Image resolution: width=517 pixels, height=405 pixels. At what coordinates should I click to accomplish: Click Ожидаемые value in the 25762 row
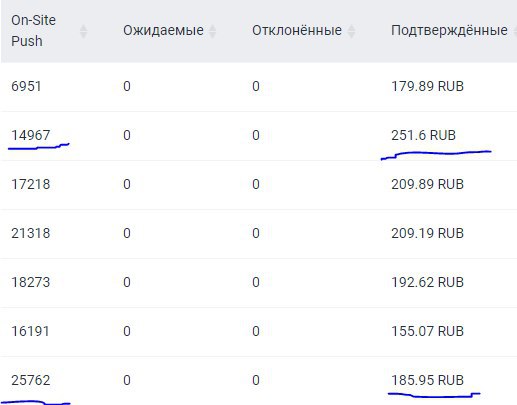pos(127,380)
